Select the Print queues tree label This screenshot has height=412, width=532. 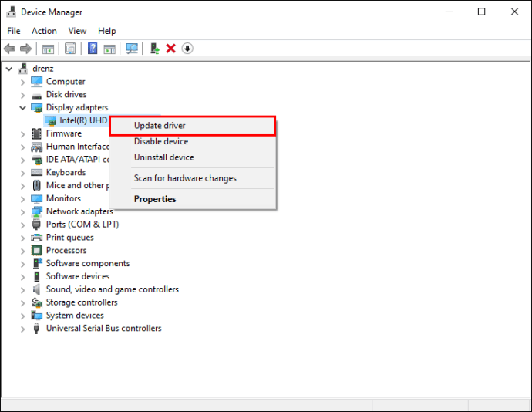70,238
